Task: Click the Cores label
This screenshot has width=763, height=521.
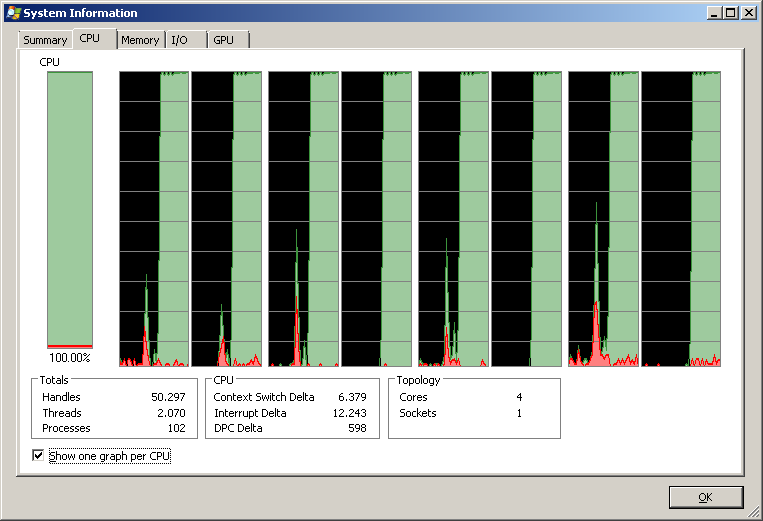Action: 413,397
